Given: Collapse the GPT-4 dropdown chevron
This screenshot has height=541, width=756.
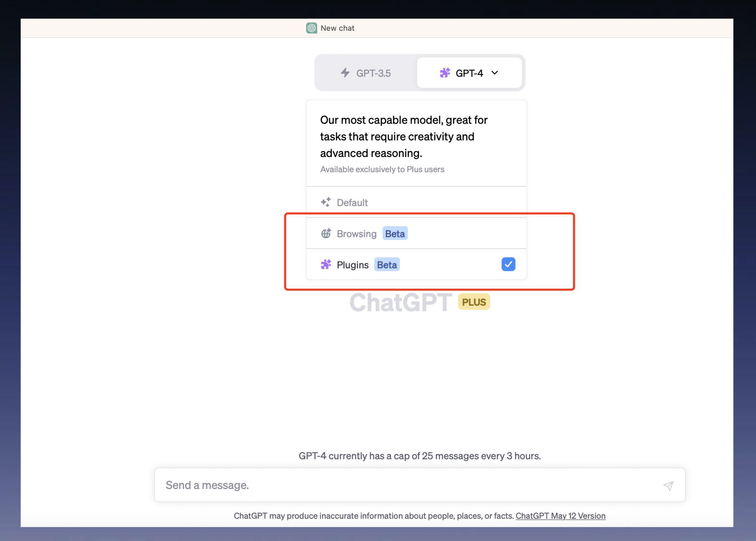Looking at the screenshot, I should [495, 73].
